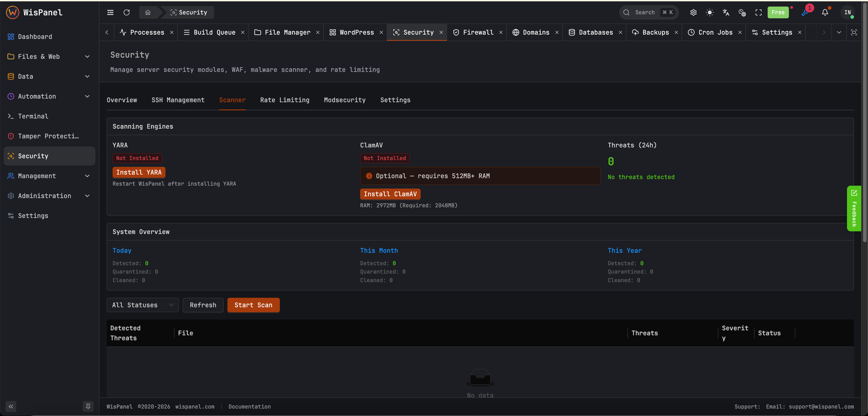Click the support@wispanel.com email link
The height and width of the screenshot is (416, 868).
821,407
